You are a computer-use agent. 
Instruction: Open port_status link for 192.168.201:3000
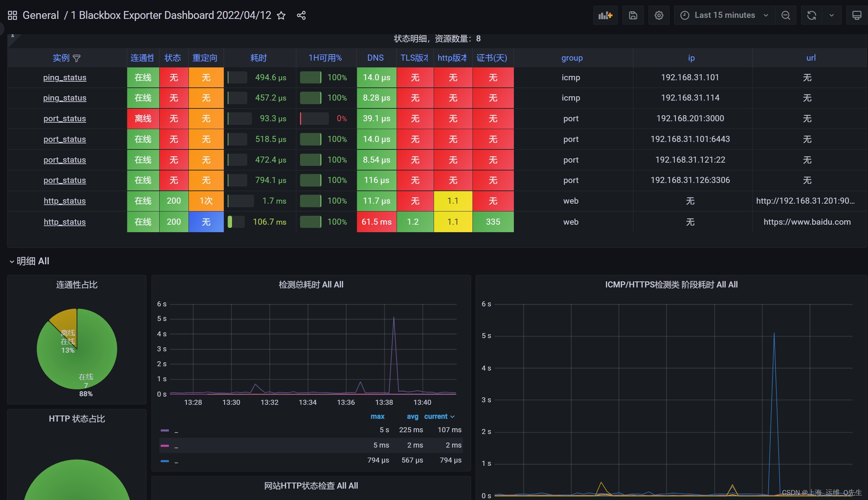pos(65,118)
